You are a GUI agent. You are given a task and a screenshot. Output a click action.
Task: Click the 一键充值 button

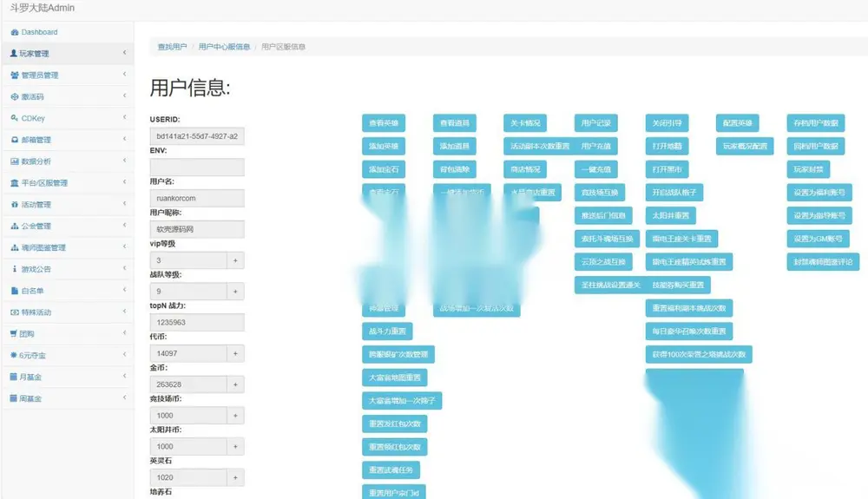(596, 169)
